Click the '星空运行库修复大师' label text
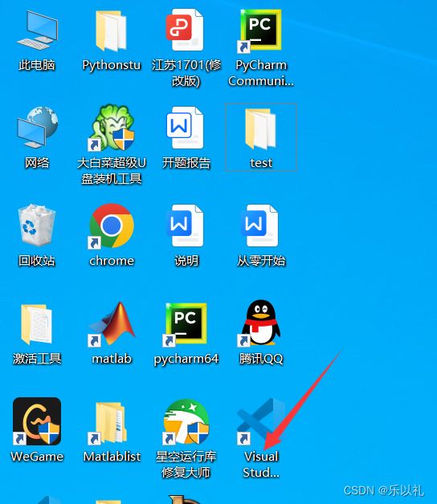 (186, 465)
